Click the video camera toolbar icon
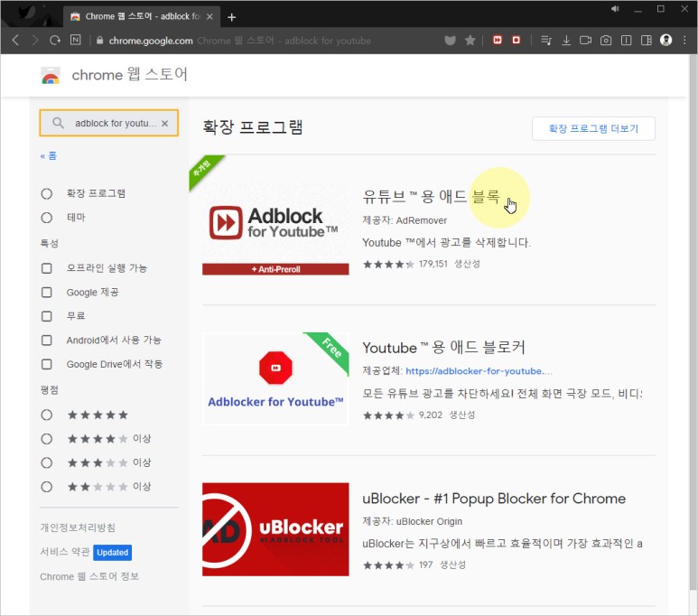The image size is (698, 616). tap(585, 41)
